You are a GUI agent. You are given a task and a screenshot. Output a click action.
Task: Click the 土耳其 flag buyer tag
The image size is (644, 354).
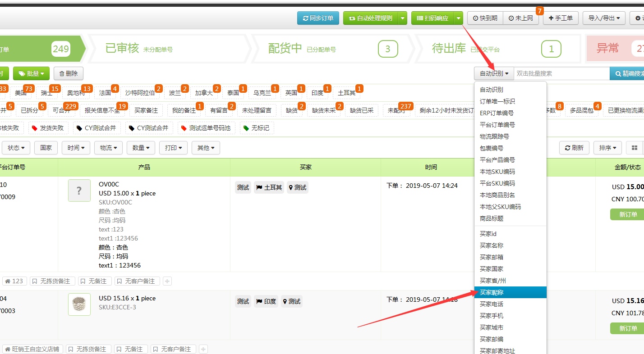pyautogui.click(x=269, y=187)
